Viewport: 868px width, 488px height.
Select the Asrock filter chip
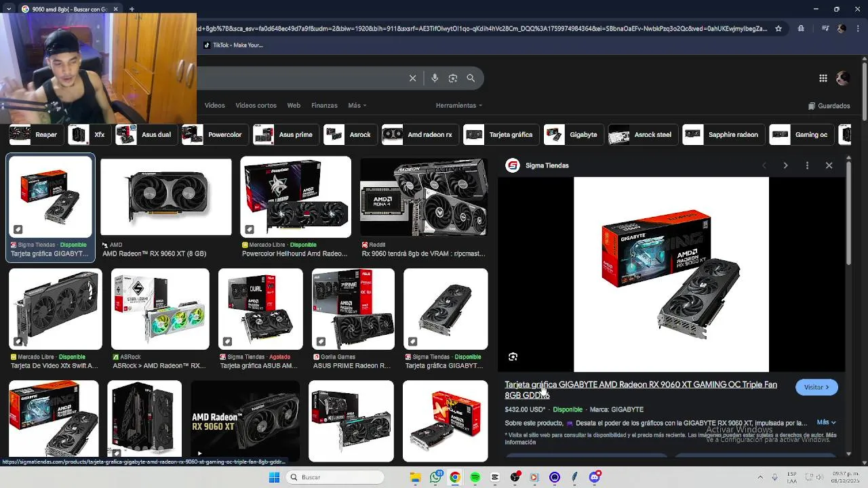pyautogui.click(x=349, y=135)
